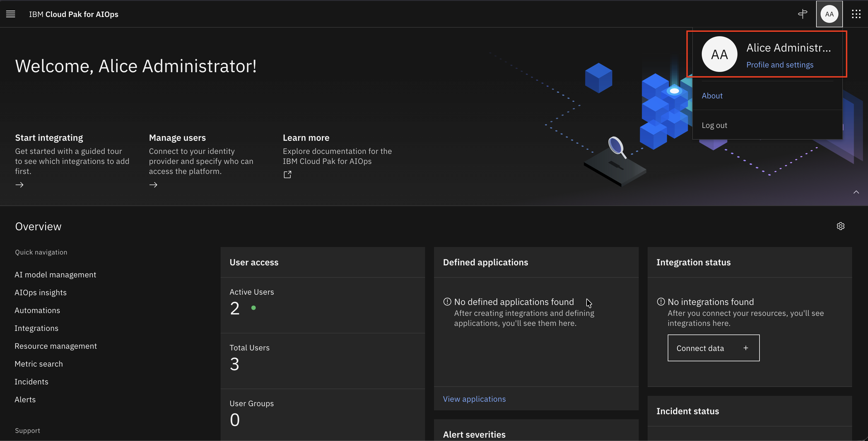Click large AA avatar in profile menu

[x=719, y=54]
